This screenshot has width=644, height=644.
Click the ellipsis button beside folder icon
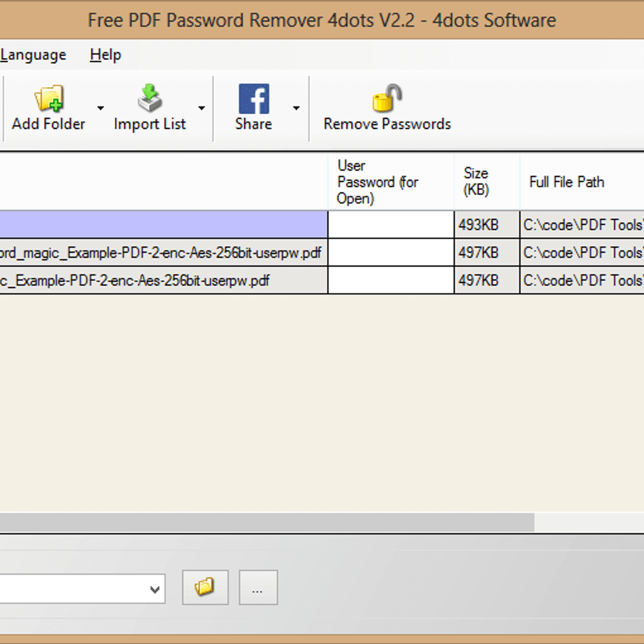coord(258,588)
